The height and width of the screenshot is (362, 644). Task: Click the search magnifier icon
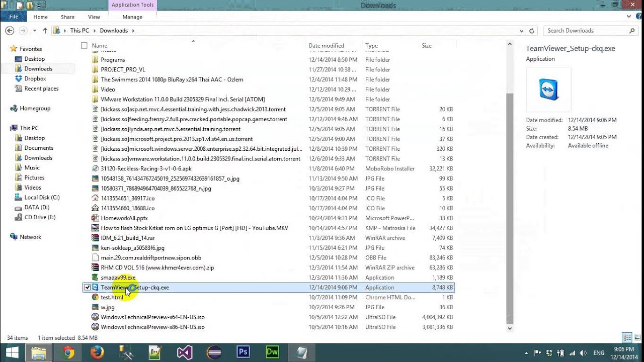click(x=632, y=31)
